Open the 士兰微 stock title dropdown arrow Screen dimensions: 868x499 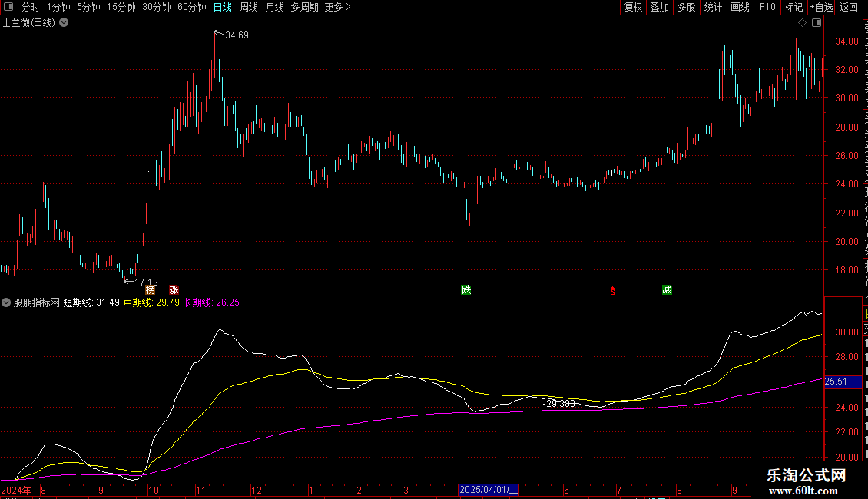pos(64,22)
